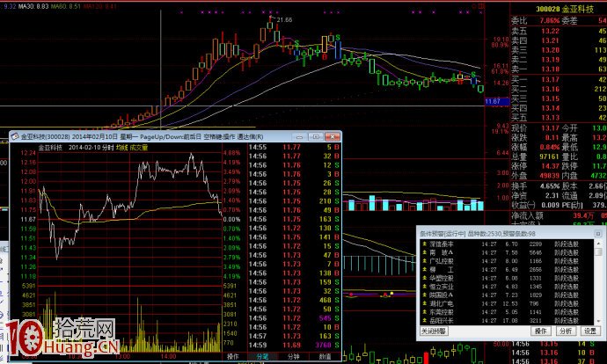Open the 数值 tab
The height and width of the screenshot is (364, 607).
click(325, 356)
